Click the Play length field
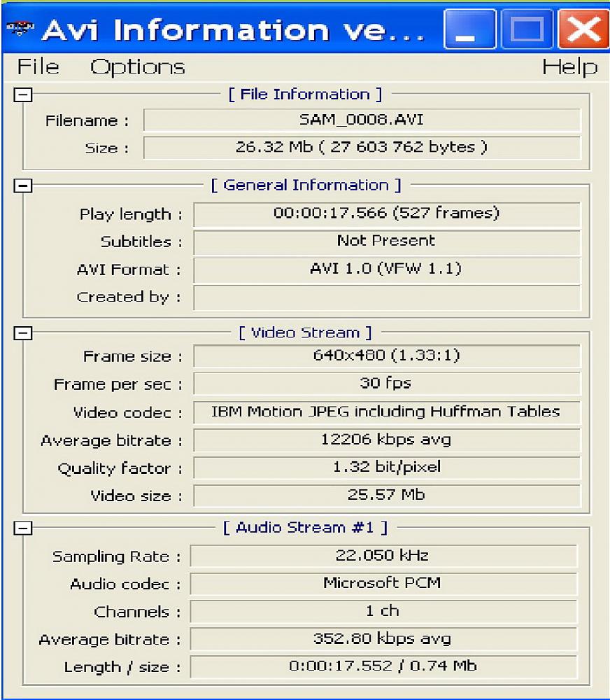Screen dimensions: 610x700 click(387, 213)
